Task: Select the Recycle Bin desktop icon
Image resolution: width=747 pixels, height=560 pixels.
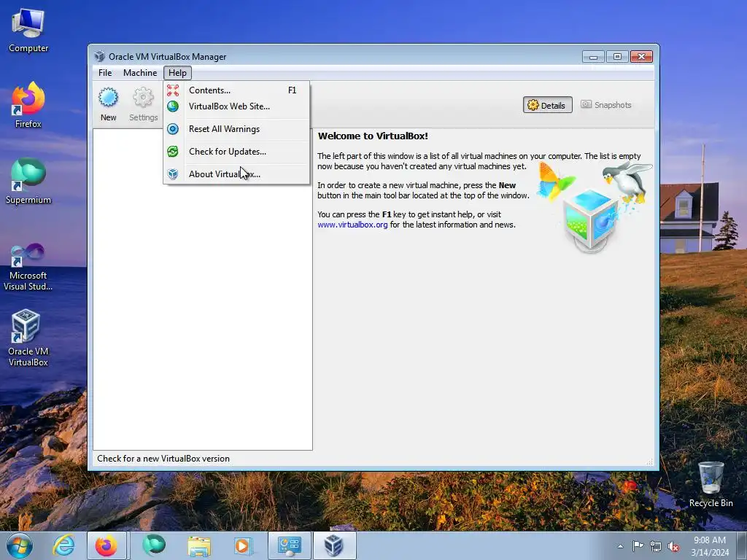Action: click(x=711, y=484)
